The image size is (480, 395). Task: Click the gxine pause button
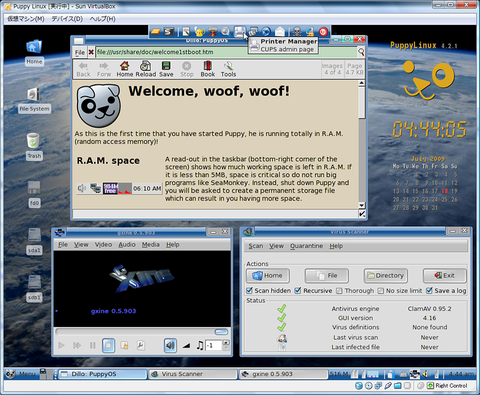(93, 345)
